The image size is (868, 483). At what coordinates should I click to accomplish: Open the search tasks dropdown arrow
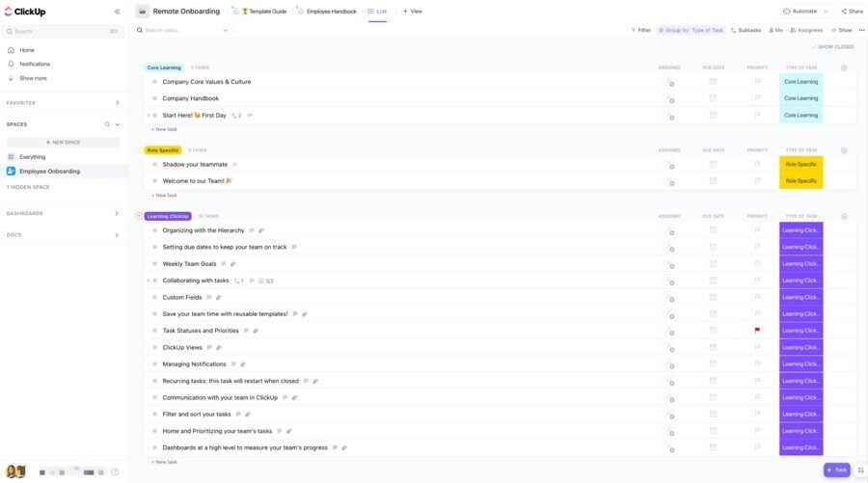point(226,31)
